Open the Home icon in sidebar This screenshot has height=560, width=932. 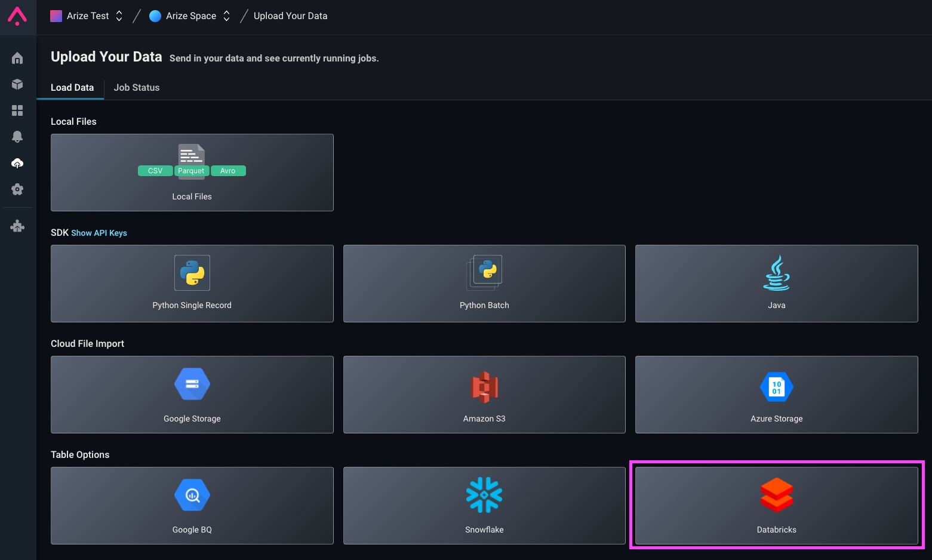pyautogui.click(x=17, y=58)
